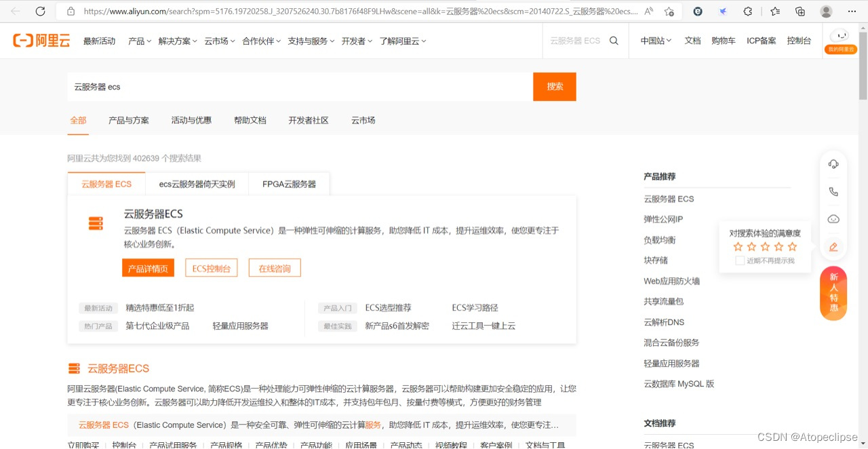Expand the 了解阿里云 menu
Screen dimensions: 868x449
click(403, 41)
